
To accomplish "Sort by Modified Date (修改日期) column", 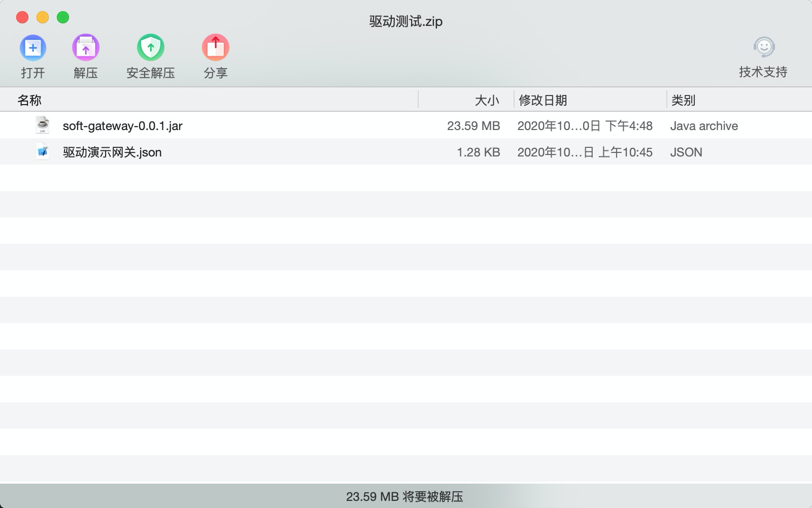I will click(543, 100).
